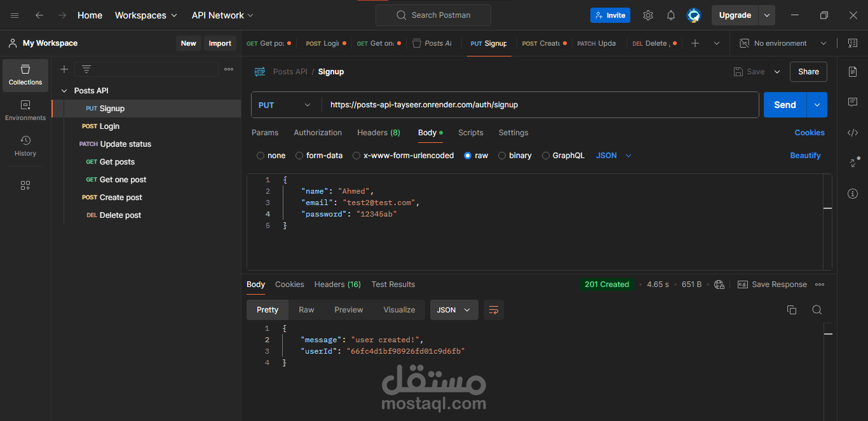Viewport: 868px width, 421px height.
Task: Open the Save options dropdown arrow
Action: pyautogui.click(x=777, y=72)
